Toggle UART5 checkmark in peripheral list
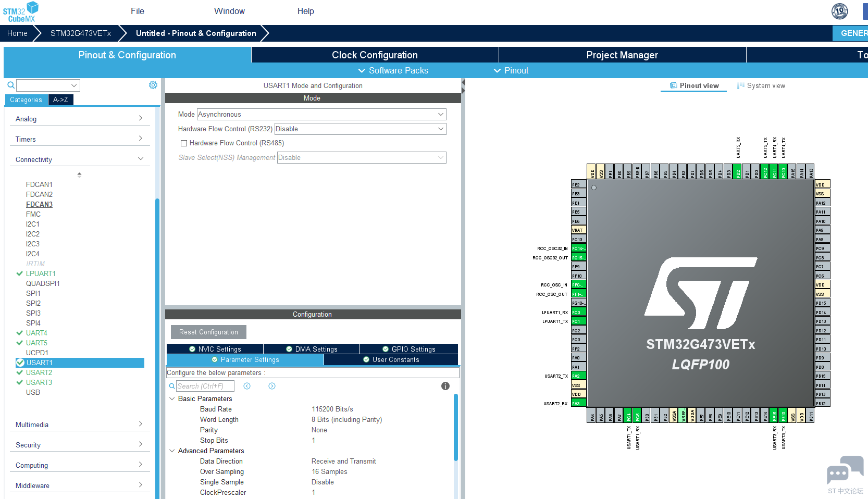The width and height of the screenshot is (868, 499). (20, 343)
